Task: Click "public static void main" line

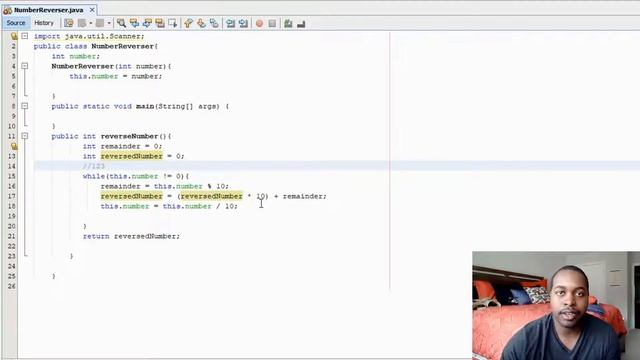Action: click(140, 106)
